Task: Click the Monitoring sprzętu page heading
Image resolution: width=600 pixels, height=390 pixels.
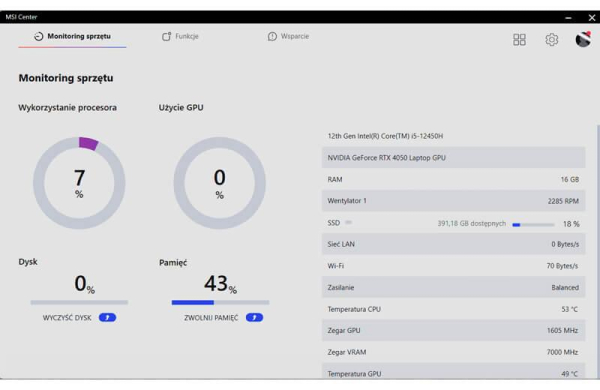Action: [66, 78]
